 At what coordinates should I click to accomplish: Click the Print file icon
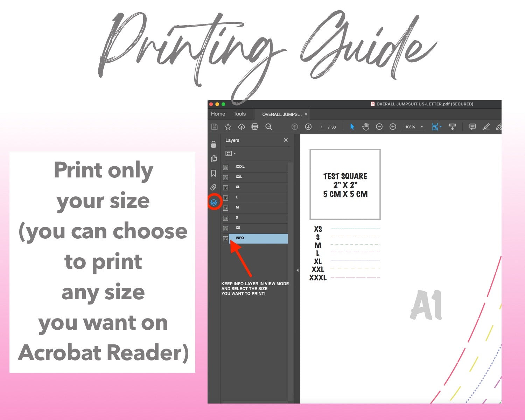tap(255, 127)
